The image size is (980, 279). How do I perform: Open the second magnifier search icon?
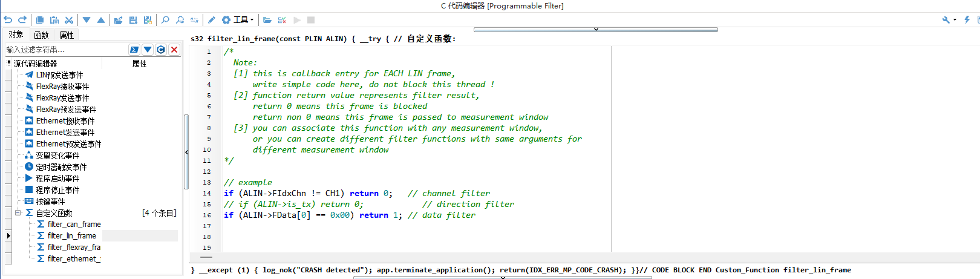pos(180,20)
